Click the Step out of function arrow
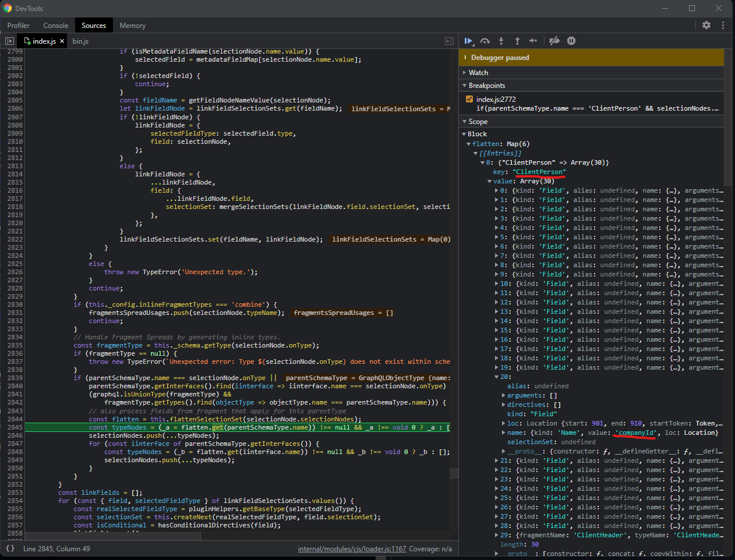735x560 pixels. (517, 41)
